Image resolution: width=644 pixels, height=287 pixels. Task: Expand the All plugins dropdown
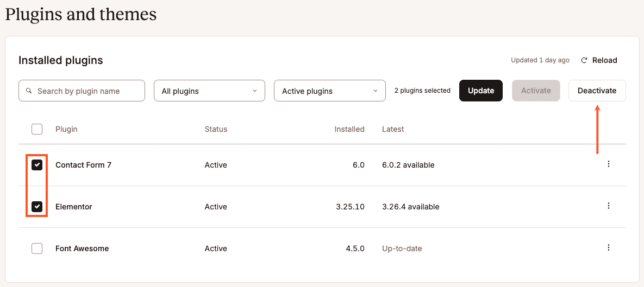[209, 91]
